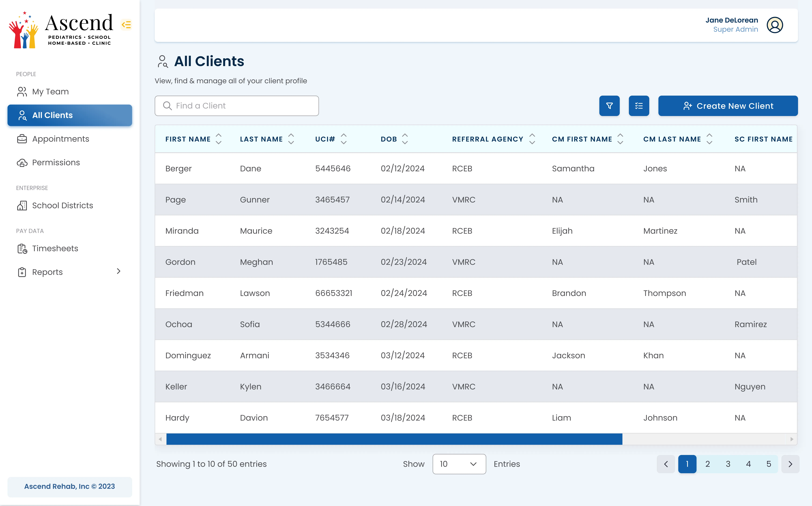Open School Districts in sidebar
This screenshot has width=812, height=506.
70,205
